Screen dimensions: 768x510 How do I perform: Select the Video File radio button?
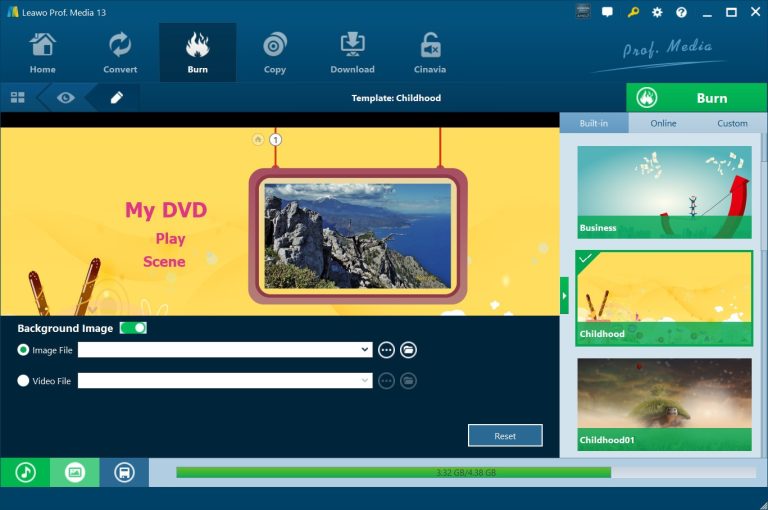(24, 381)
